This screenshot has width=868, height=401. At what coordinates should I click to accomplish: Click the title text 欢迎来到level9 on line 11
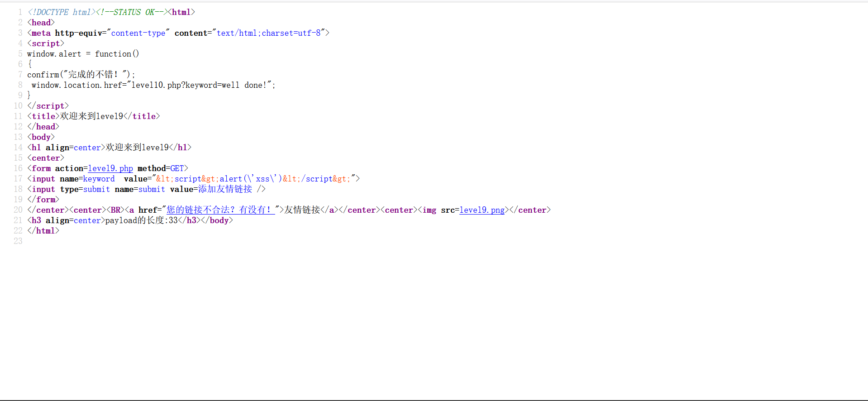click(91, 116)
